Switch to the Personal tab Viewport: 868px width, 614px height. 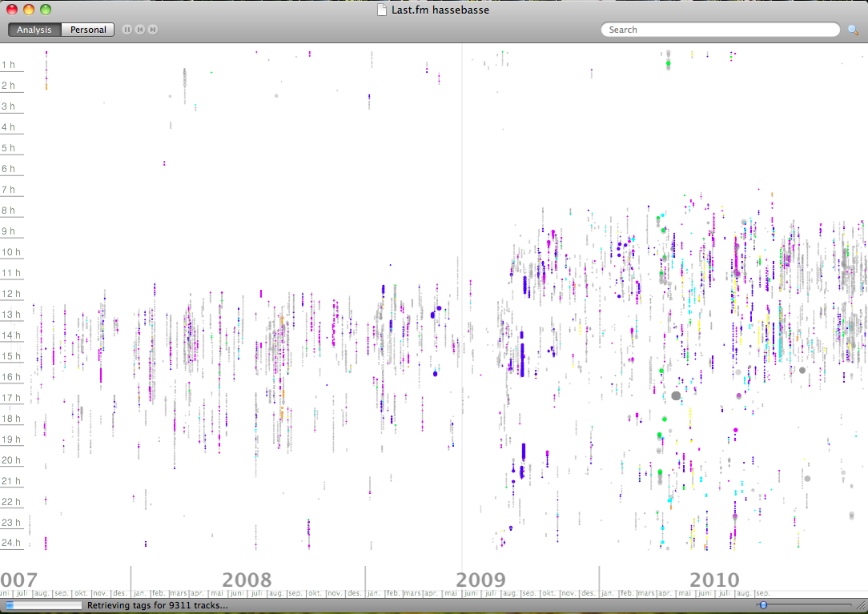click(88, 30)
